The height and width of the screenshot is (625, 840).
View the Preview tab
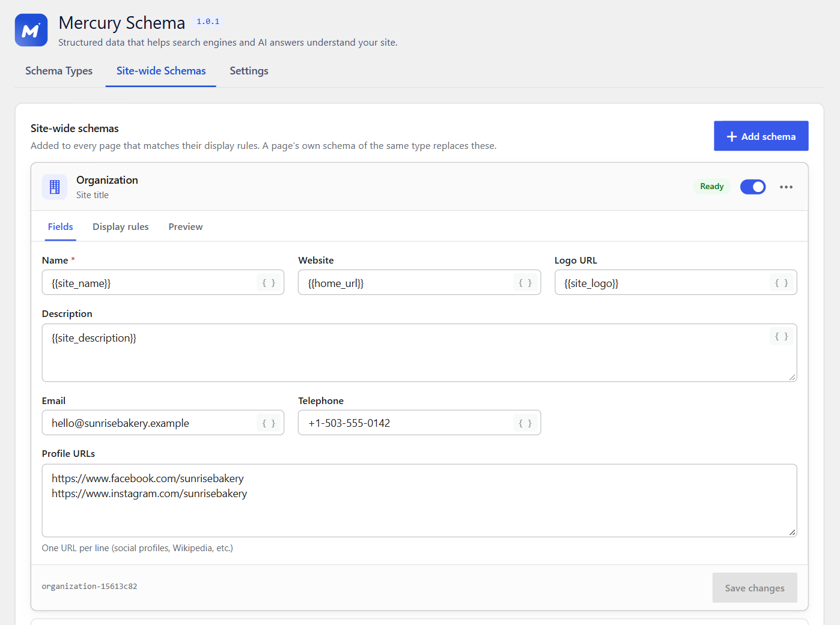point(186,226)
